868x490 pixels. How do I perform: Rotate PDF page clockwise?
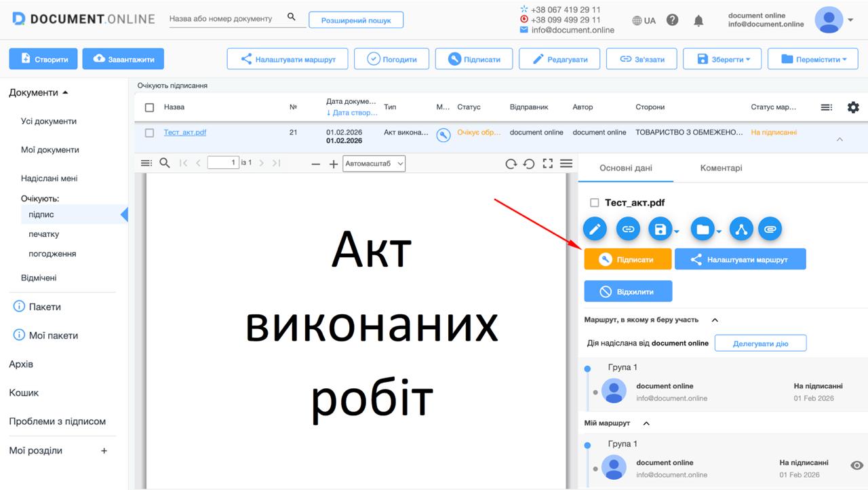pyautogui.click(x=511, y=164)
